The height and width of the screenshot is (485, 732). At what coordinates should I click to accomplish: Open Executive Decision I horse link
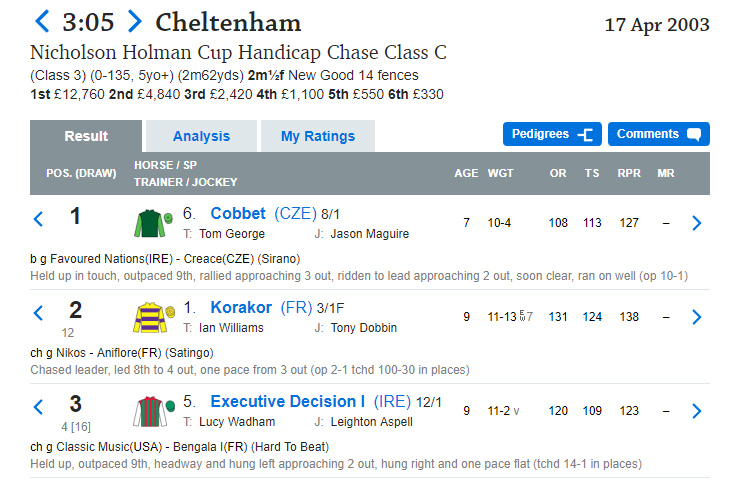click(288, 401)
